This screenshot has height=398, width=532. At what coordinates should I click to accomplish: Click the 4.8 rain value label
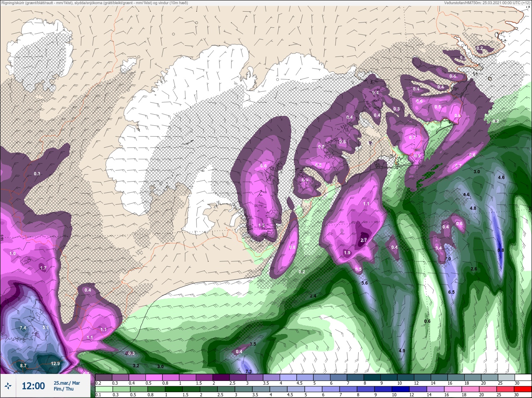473,208
